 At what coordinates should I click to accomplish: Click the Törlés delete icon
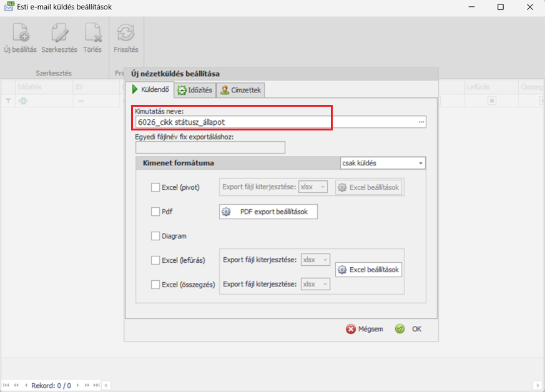pos(92,34)
